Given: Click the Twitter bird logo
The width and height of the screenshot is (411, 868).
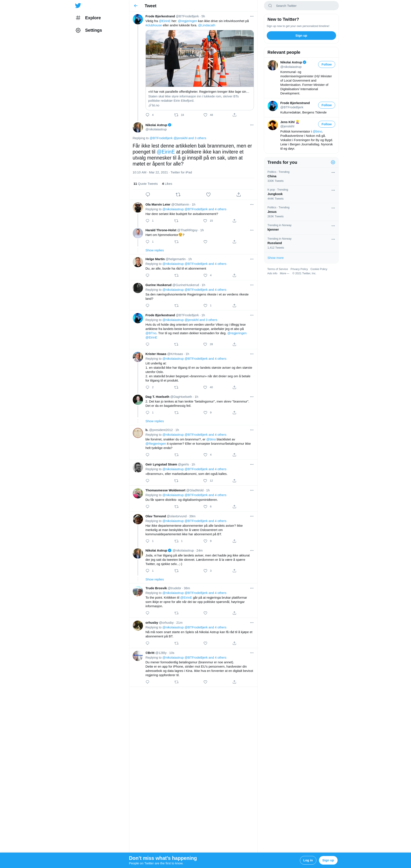Looking at the screenshot, I should 78,5.
